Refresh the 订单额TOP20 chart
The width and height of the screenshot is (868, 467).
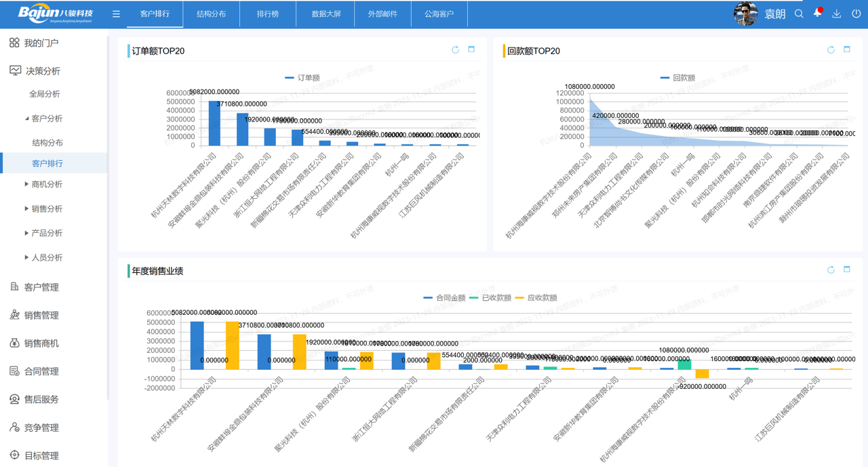455,50
